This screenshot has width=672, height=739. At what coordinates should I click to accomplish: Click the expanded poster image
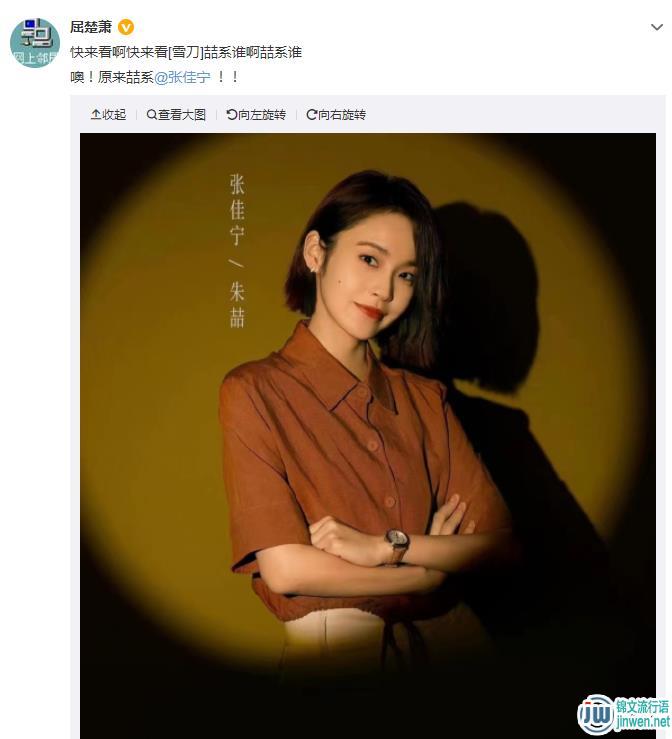coord(368,436)
